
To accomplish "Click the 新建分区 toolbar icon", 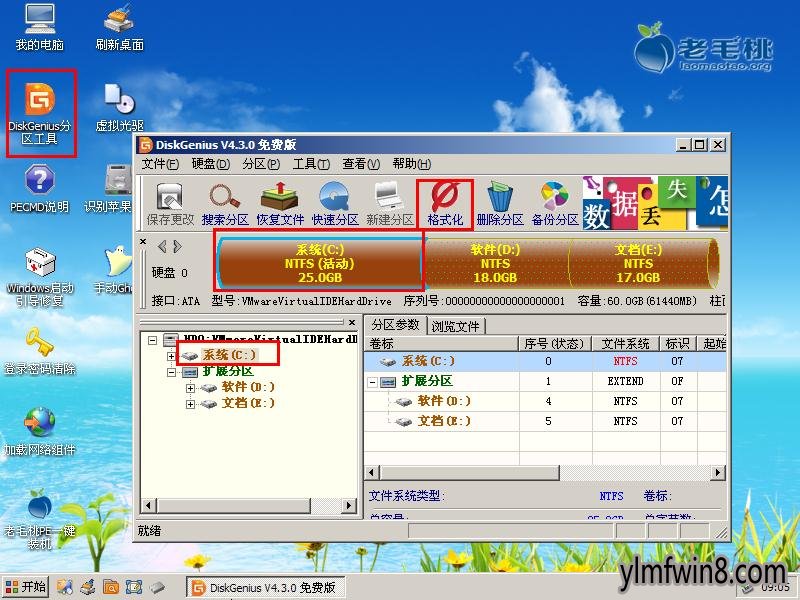I will pos(390,204).
